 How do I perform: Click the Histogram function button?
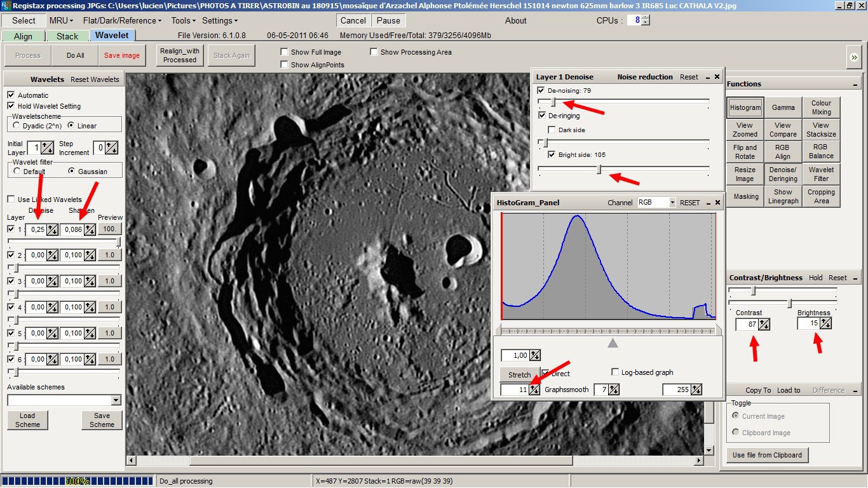(x=745, y=107)
